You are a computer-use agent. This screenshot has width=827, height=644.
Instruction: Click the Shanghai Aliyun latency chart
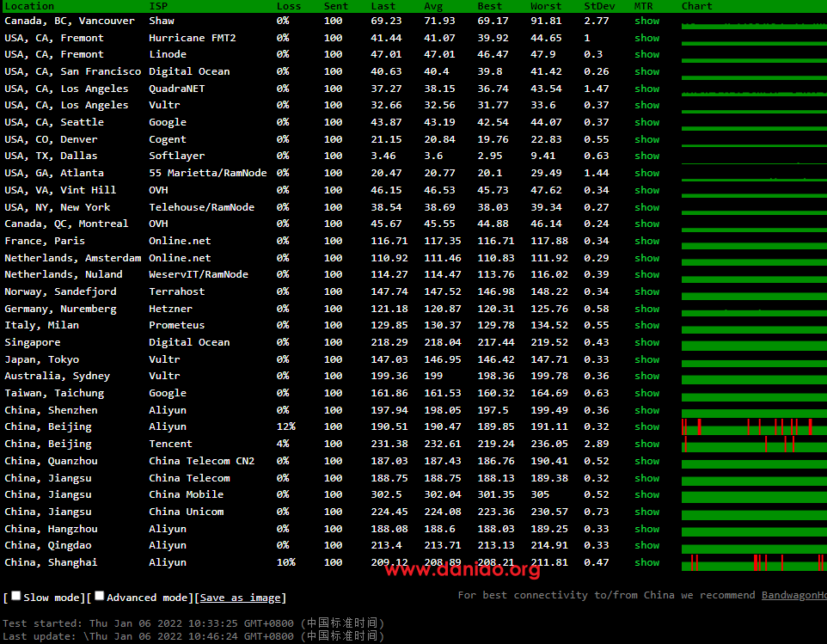point(754,563)
